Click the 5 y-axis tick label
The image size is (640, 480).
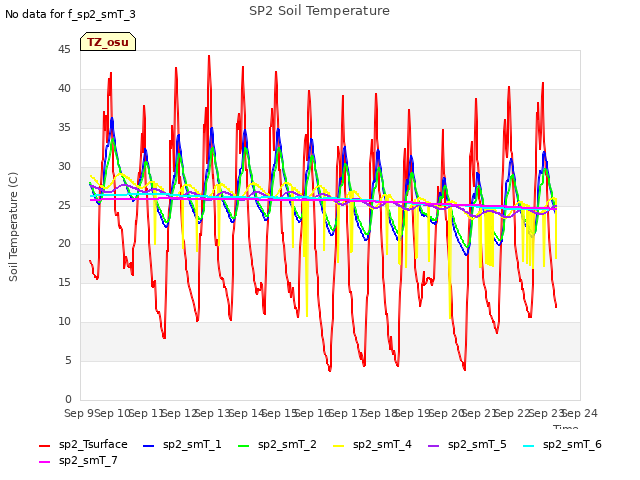(x=68, y=360)
